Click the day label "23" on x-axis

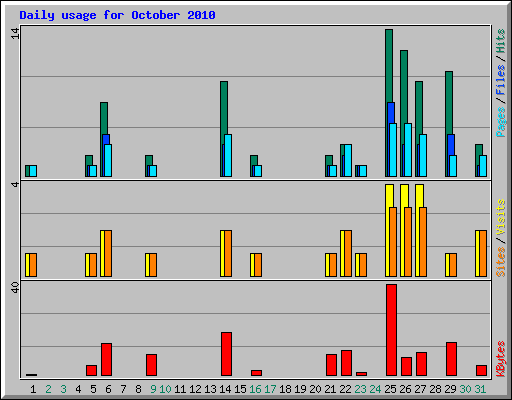point(360,389)
